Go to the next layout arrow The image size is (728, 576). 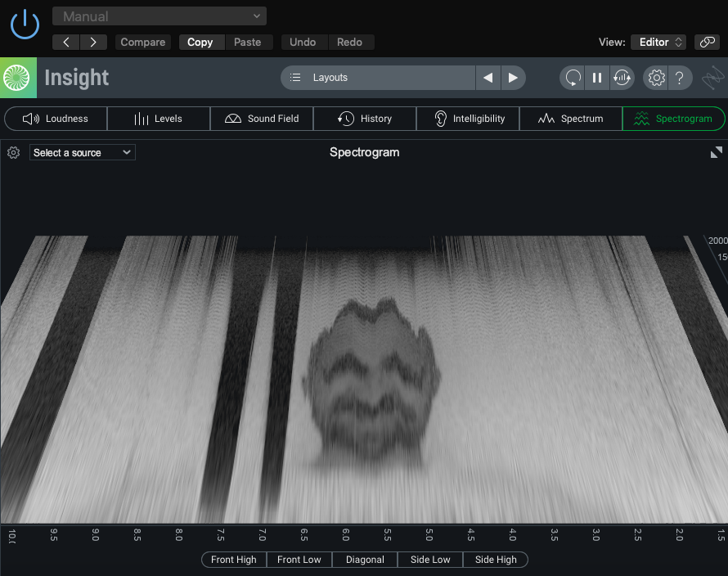coord(513,78)
